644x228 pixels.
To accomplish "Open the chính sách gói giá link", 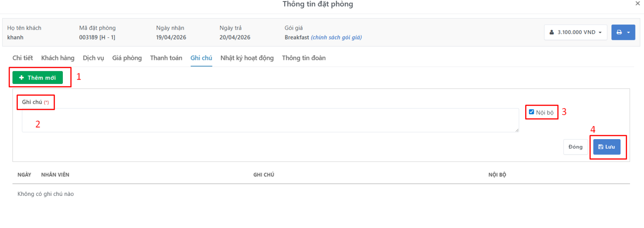I will [x=336, y=37].
